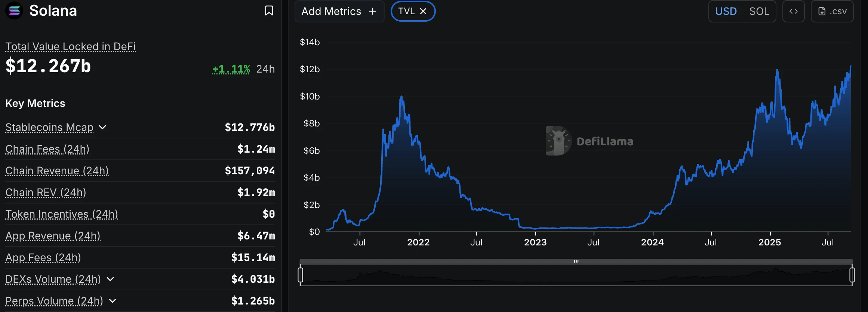
Task: Click the plus icon in Add Metrics
Action: pyautogui.click(x=373, y=11)
